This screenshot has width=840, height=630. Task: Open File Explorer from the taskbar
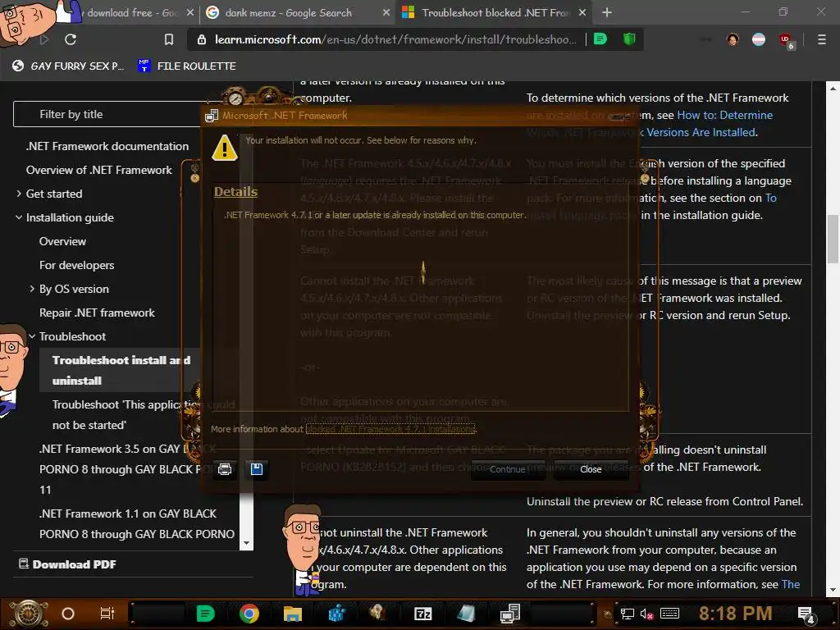pos(293,614)
